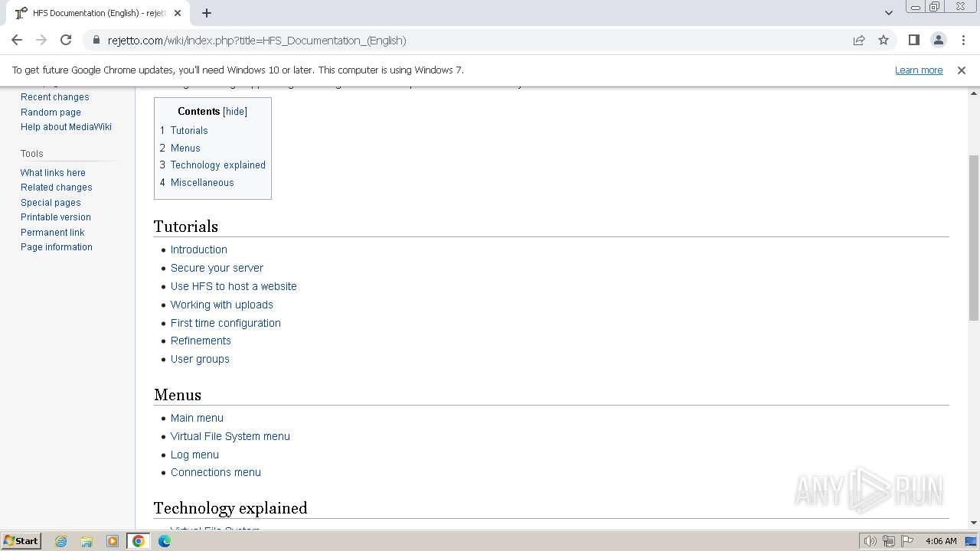Open Working with uploads tutorial
The image size is (980, 551).
[x=221, y=305]
